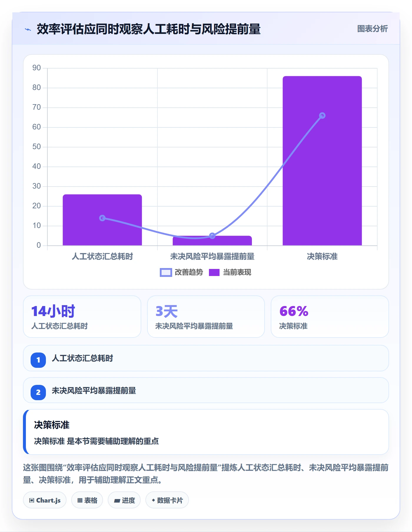The height and width of the screenshot is (532, 412).
Task: Click the purple 人工状态汇总耗时 bar
Action: pyautogui.click(x=102, y=220)
